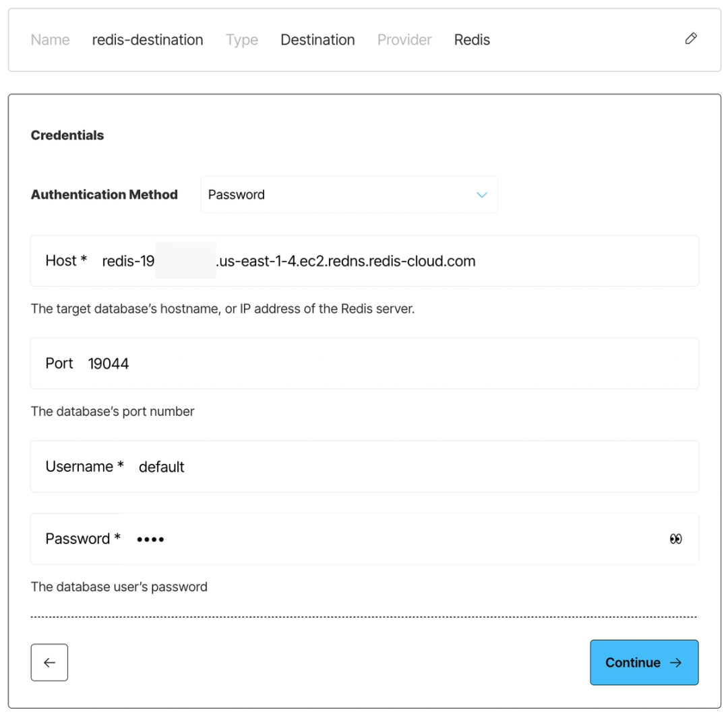728x714 pixels.
Task: Click the redis-destination name label
Action: point(147,40)
